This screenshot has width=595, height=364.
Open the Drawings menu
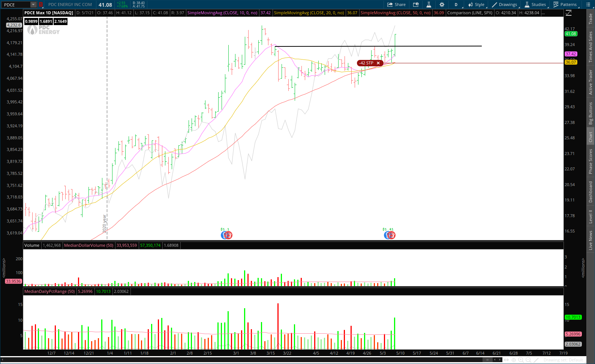click(x=505, y=4)
